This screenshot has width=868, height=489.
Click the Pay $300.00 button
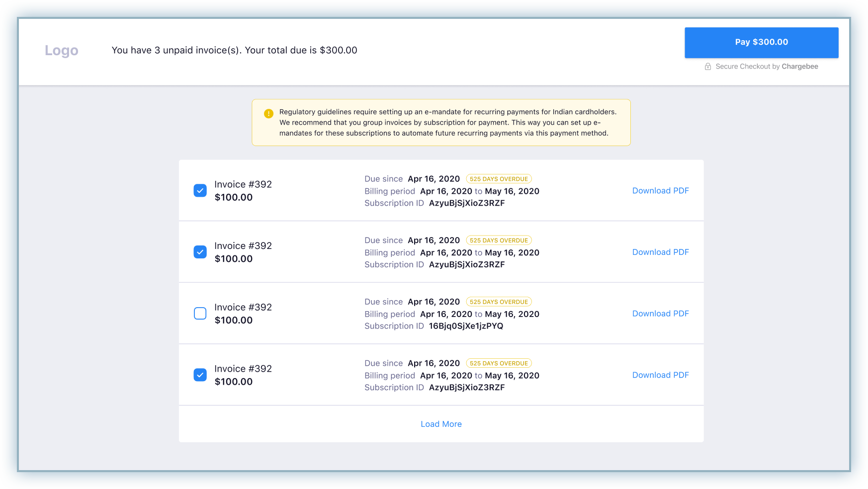click(762, 42)
